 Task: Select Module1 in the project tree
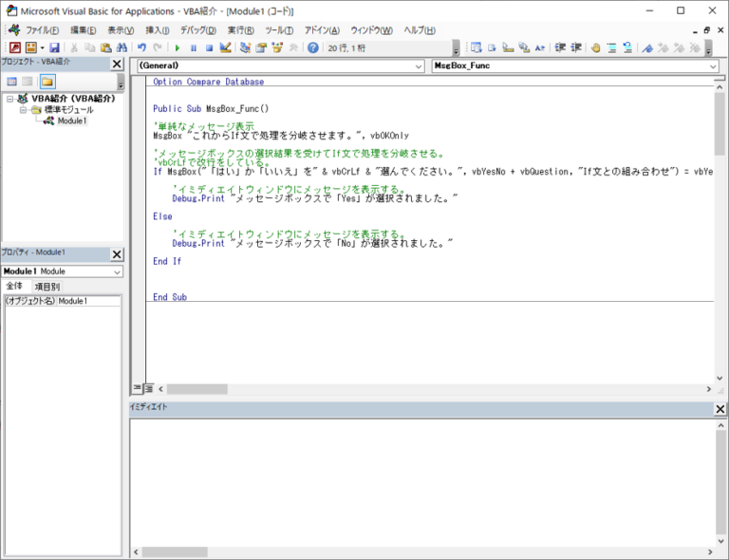pos(71,121)
